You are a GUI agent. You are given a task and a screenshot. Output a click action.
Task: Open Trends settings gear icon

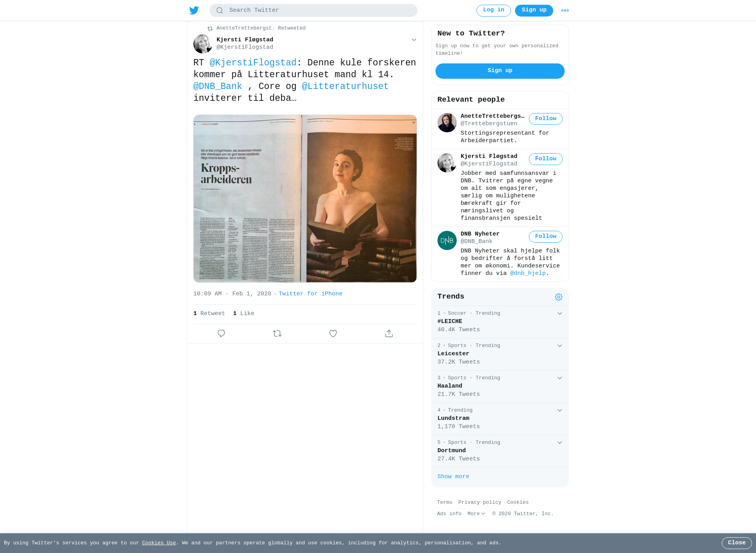coord(559,297)
